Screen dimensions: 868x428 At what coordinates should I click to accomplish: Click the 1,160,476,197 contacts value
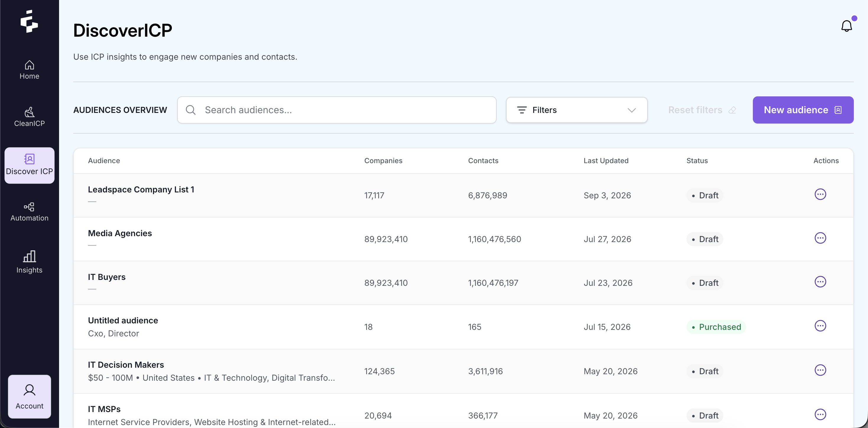coord(493,283)
